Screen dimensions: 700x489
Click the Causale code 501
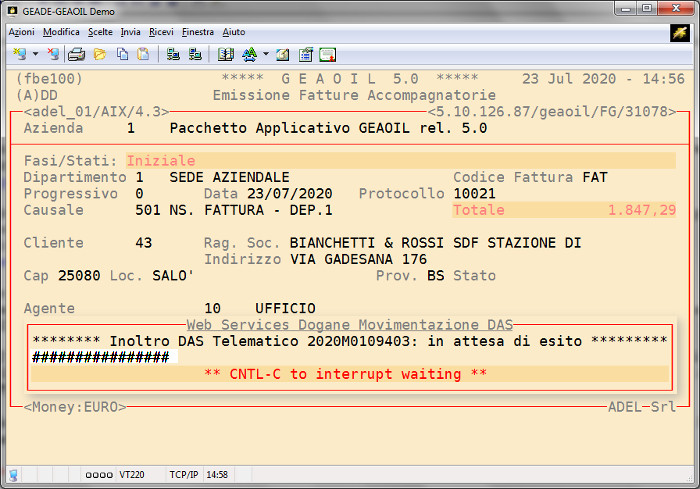click(148, 210)
